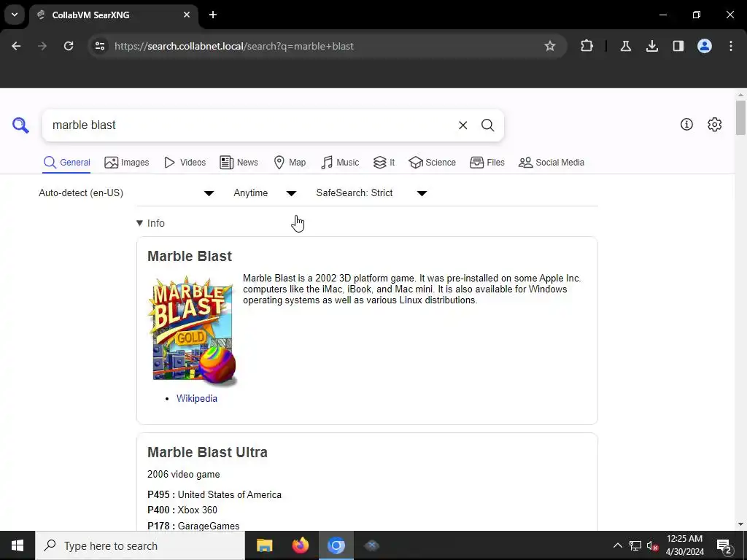
Task: Close the CollabVM SearXNG tab
Action: pos(187,15)
